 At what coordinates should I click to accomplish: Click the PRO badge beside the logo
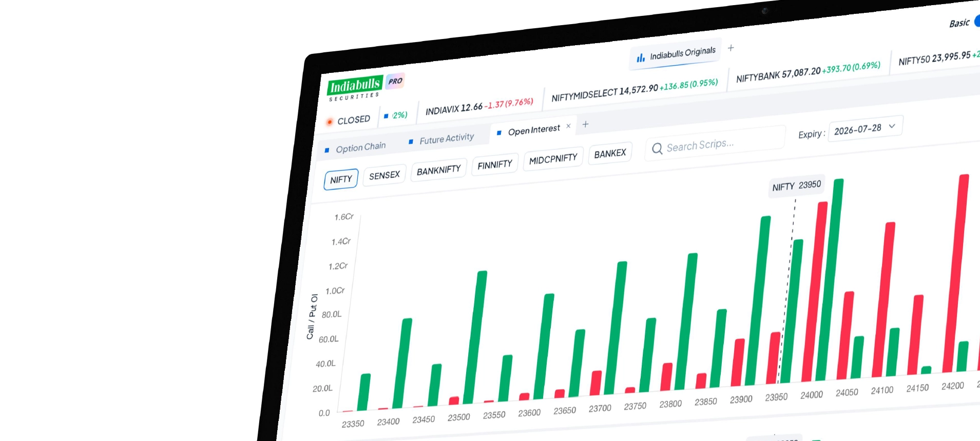[395, 81]
